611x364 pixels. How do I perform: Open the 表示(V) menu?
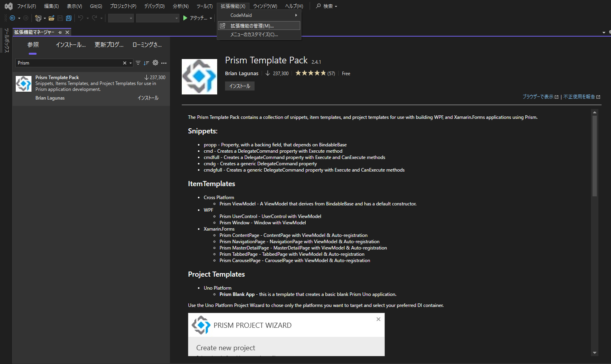pyautogui.click(x=74, y=6)
